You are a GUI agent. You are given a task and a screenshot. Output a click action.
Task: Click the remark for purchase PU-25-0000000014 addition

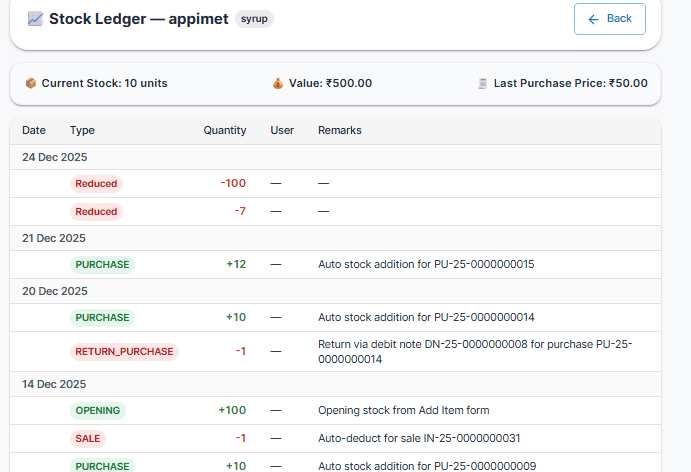click(426, 317)
